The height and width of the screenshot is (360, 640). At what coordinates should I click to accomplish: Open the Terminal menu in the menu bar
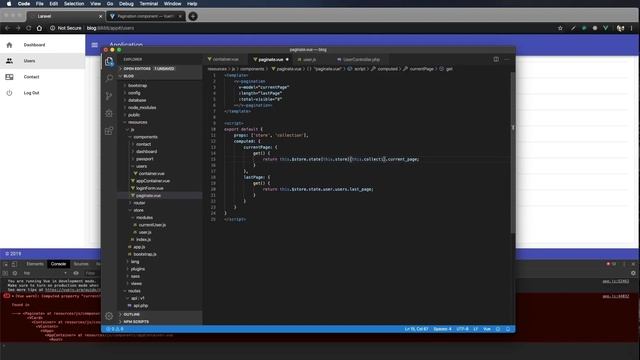point(149,4)
